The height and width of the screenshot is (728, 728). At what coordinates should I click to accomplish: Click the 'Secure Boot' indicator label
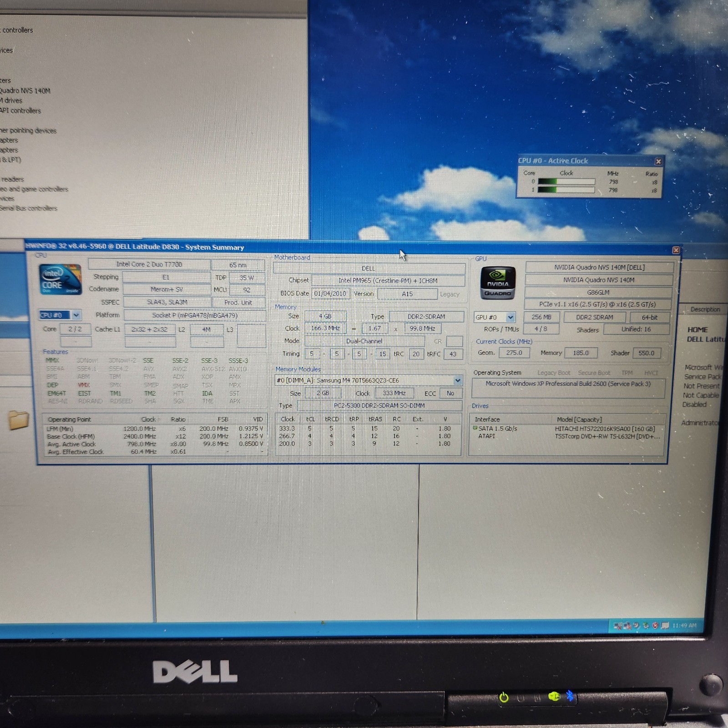click(x=594, y=373)
